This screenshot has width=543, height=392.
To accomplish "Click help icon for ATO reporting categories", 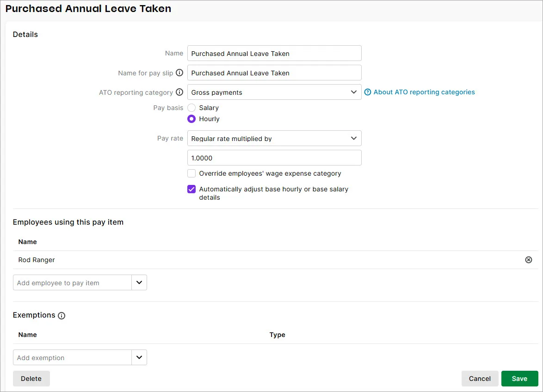I will pos(368,92).
